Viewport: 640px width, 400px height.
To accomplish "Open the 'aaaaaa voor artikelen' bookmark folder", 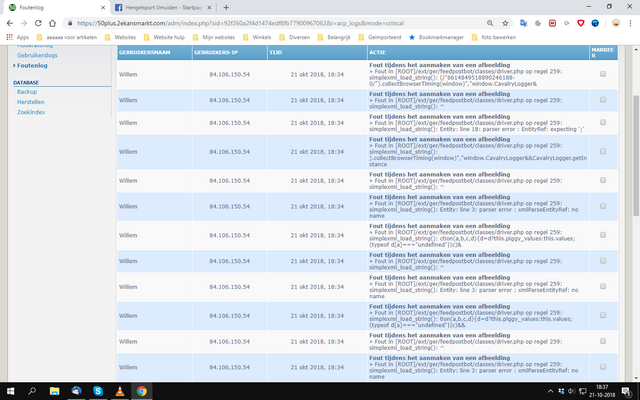I will [67, 37].
